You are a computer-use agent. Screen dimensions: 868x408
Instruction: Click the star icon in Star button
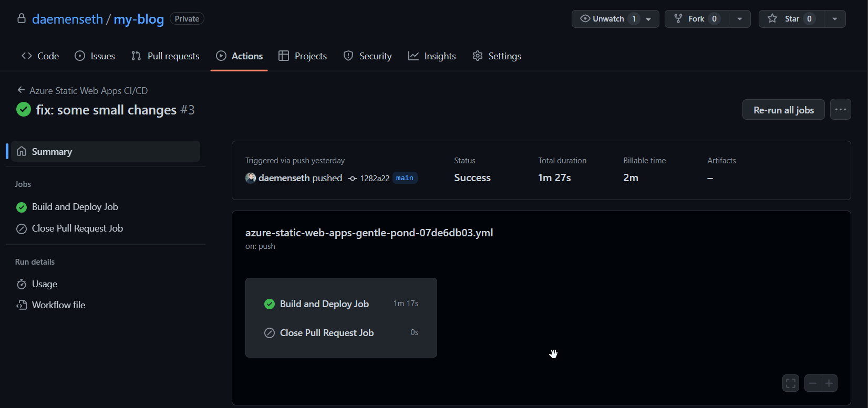(772, 19)
